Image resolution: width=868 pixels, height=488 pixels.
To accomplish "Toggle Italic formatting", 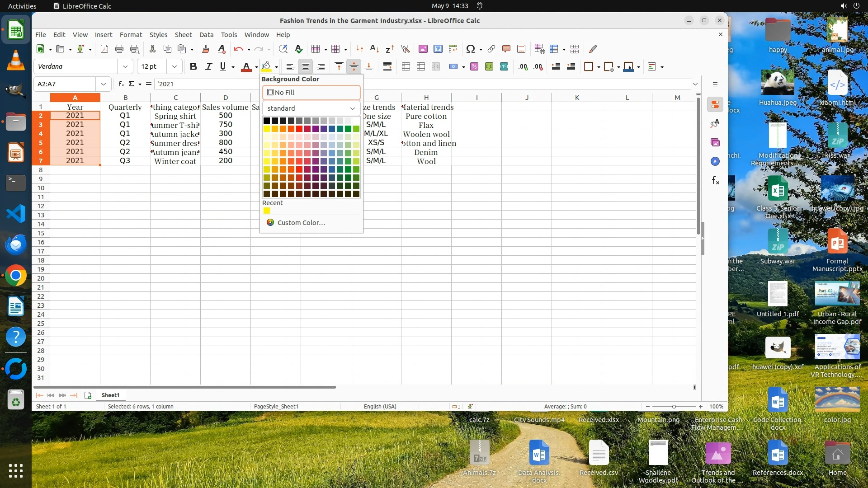I will tap(208, 67).
